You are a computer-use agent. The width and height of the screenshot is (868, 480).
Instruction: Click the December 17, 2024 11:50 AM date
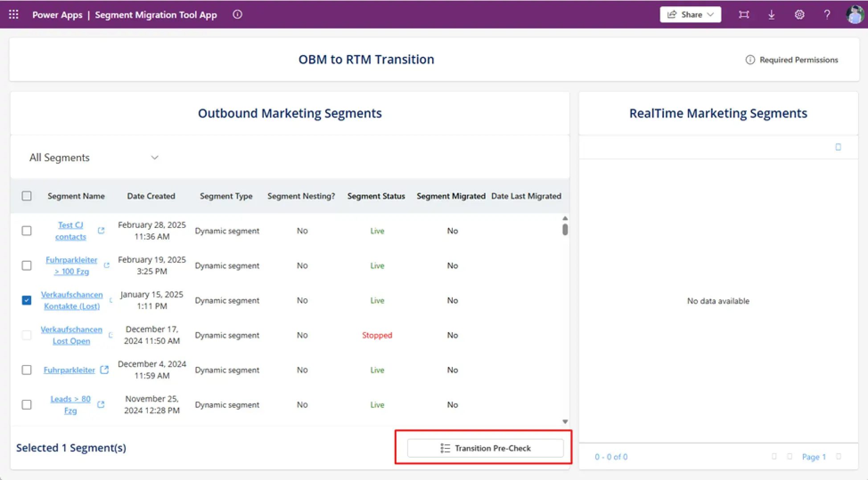(x=152, y=335)
